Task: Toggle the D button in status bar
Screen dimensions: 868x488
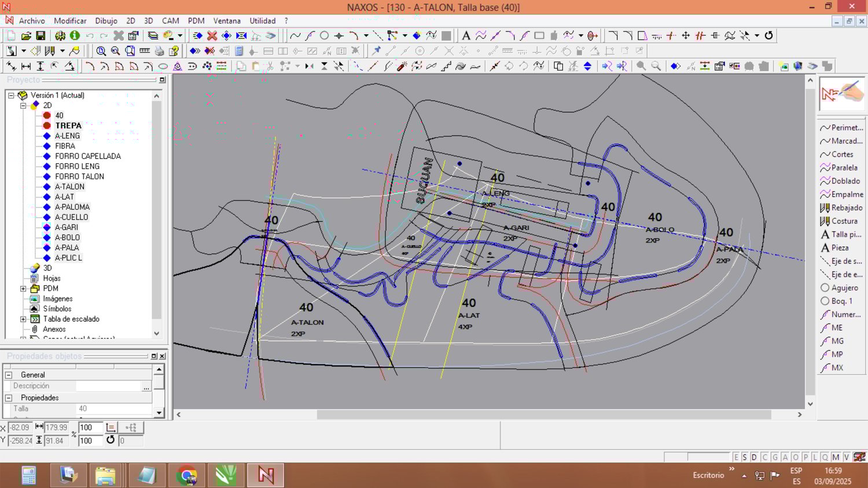Action: [x=754, y=457]
